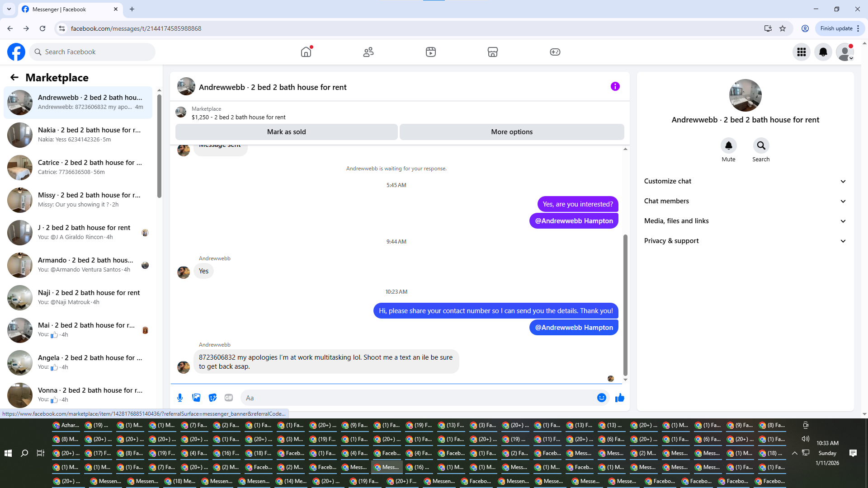Click the More options button
The image size is (868, 488).
[512, 132]
